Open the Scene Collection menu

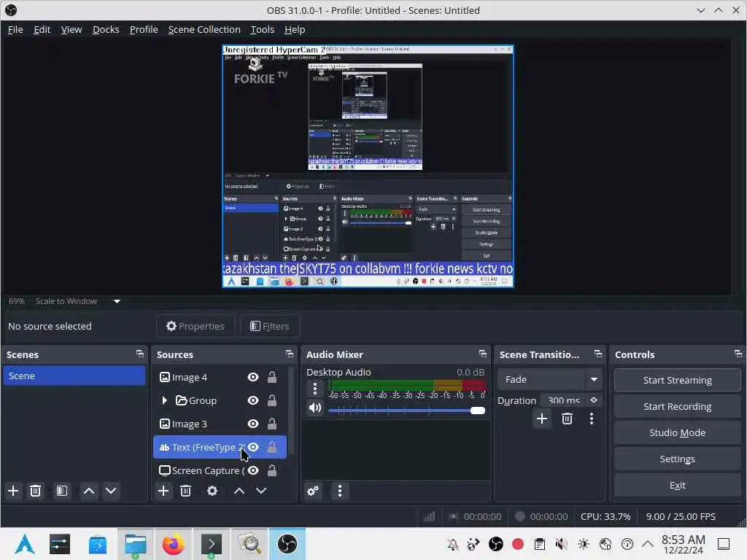pos(204,29)
